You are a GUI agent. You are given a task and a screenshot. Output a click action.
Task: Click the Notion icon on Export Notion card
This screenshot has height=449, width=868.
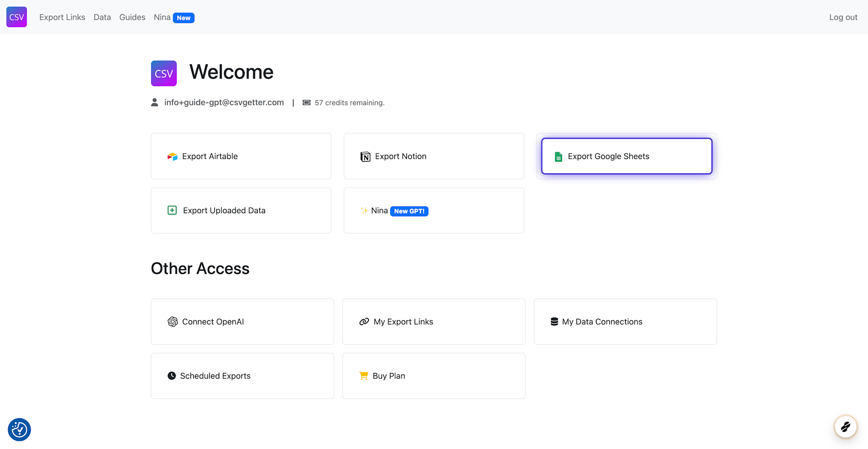(365, 156)
